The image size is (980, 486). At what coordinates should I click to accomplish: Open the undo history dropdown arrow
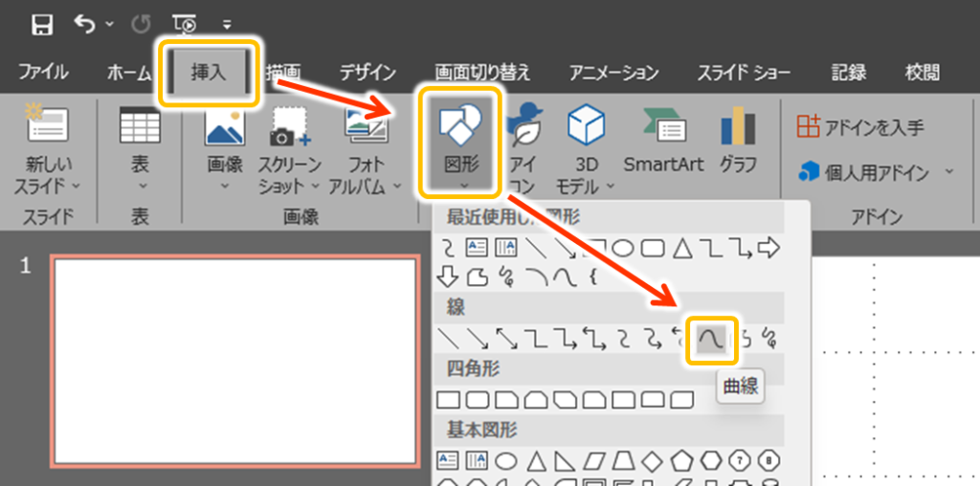(x=109, y=25)
